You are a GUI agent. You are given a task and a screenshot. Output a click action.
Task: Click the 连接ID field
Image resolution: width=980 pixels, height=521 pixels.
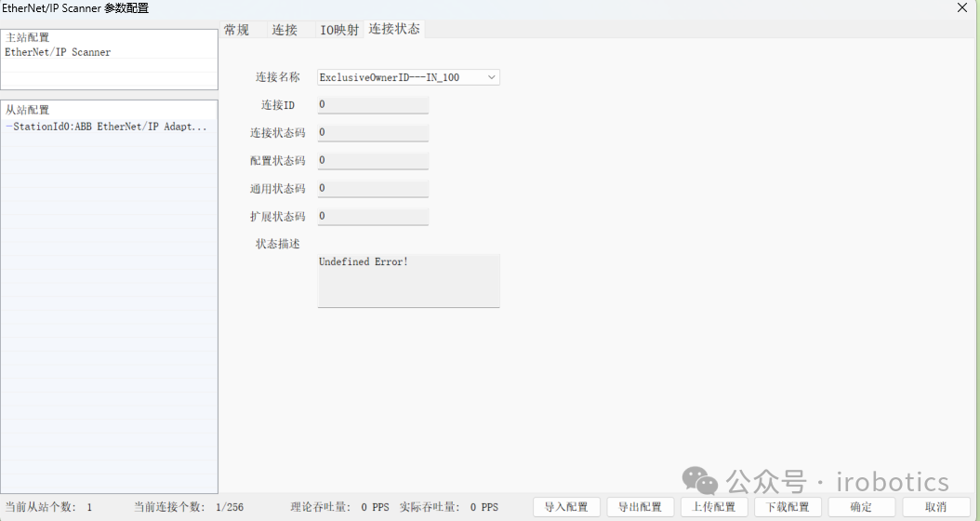click(373, 105)
